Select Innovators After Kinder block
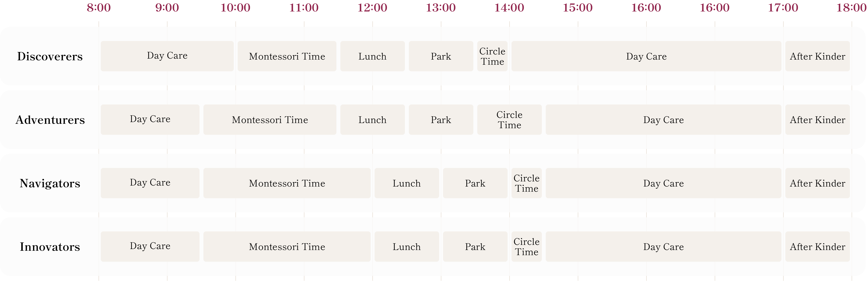 [817, 247]
